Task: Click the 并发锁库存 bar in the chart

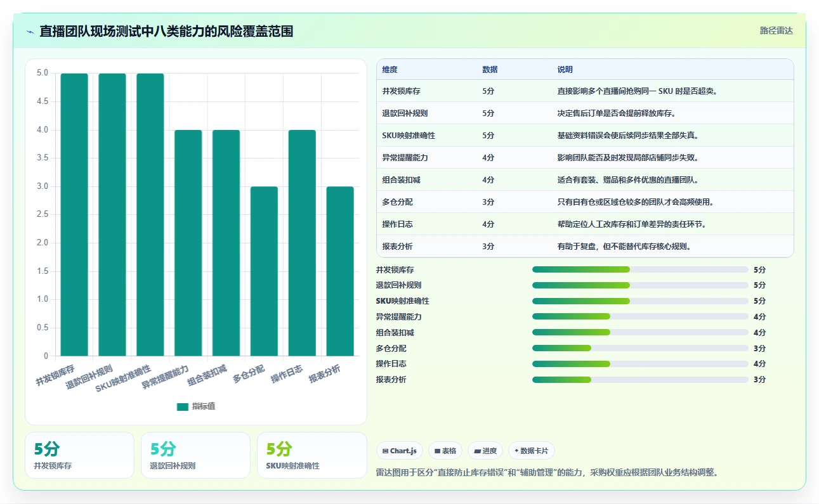Action: coord(74,214)
